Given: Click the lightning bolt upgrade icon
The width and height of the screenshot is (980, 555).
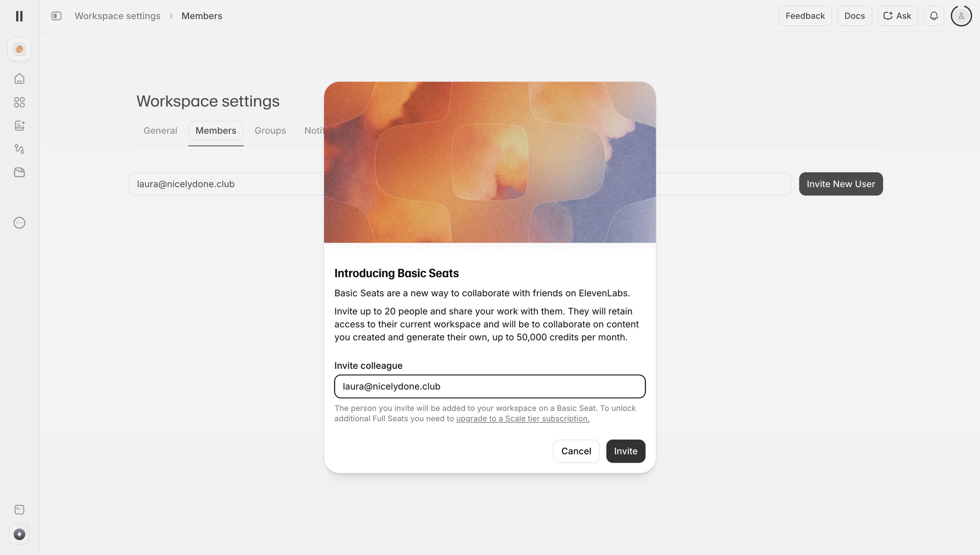Looking at the screenshot, I should 19,534.
